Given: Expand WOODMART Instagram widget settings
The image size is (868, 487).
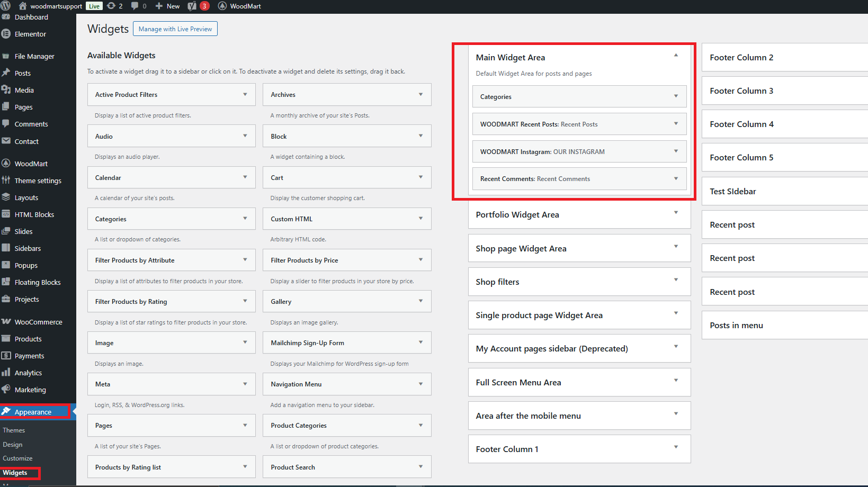Looking at the screenshot, I should (x=676, y=151).
